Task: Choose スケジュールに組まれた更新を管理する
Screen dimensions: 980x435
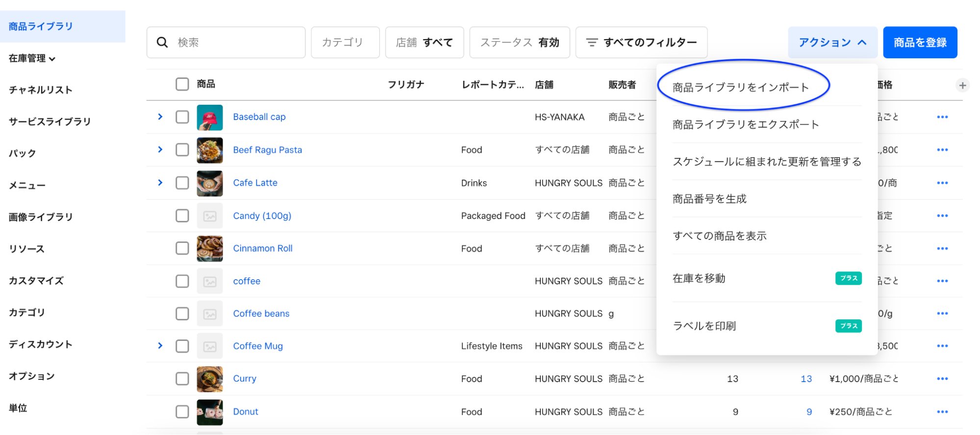Action: (767, 162)
